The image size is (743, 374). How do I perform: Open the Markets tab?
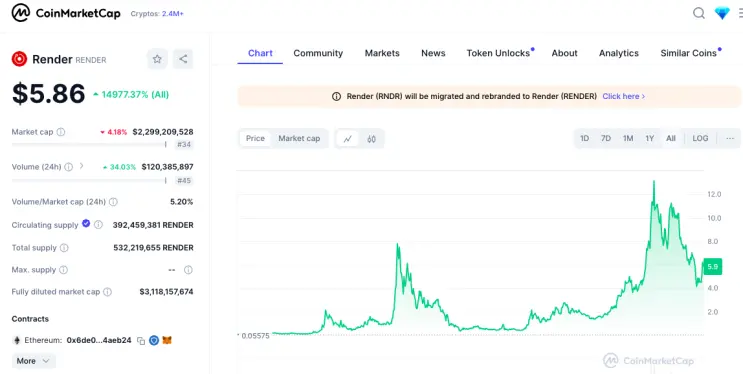pos(382,53)
